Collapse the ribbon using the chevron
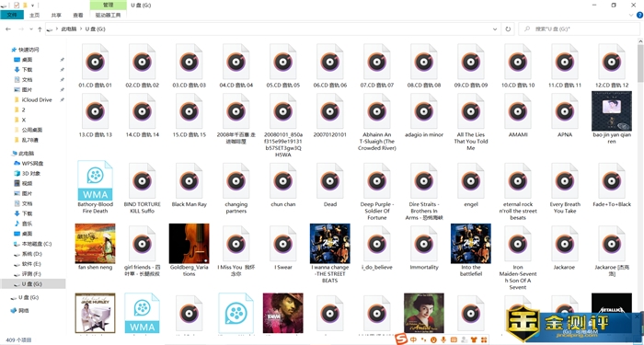Viewport: 644px width, 345px height. pyautogui.click(x=631, y=15)
